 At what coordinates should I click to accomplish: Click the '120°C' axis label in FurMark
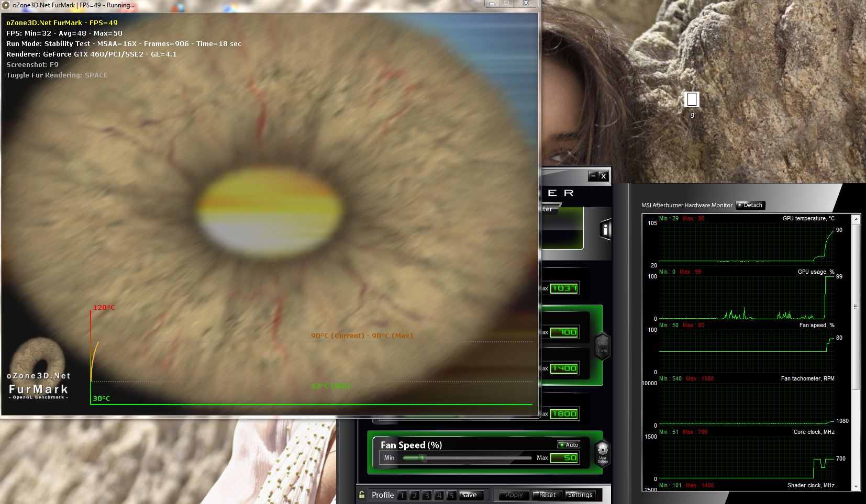click(x=104, y=307)
